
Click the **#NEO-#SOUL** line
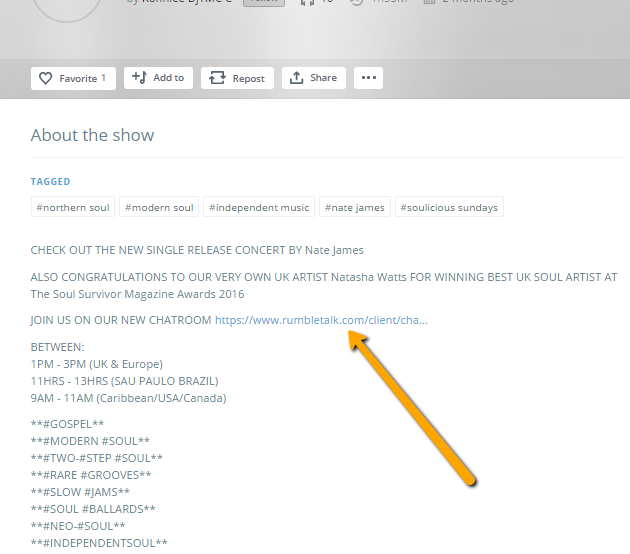[x=78, y=526]
